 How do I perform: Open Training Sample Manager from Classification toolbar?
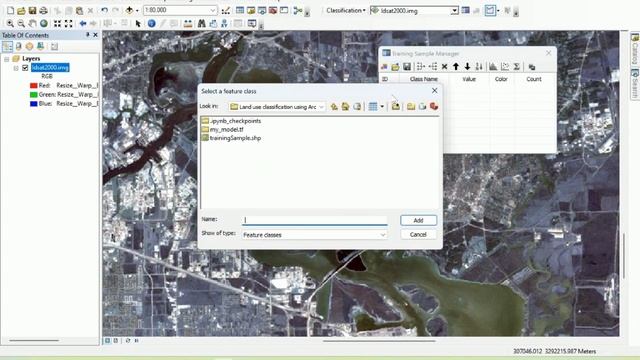tap(465, 11)
